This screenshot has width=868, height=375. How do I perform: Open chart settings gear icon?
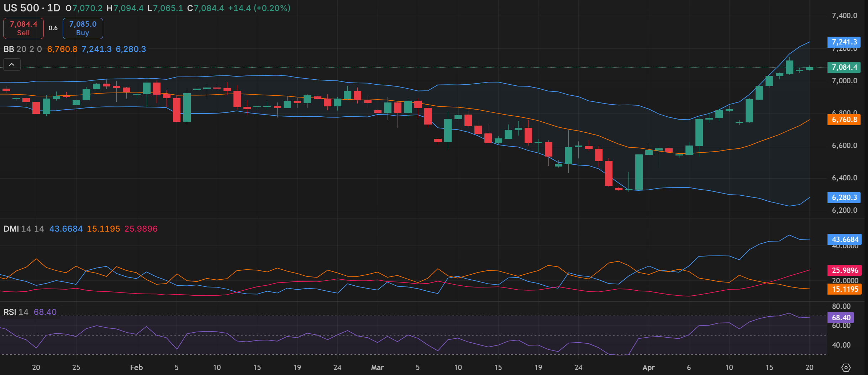tap(846, 368)
